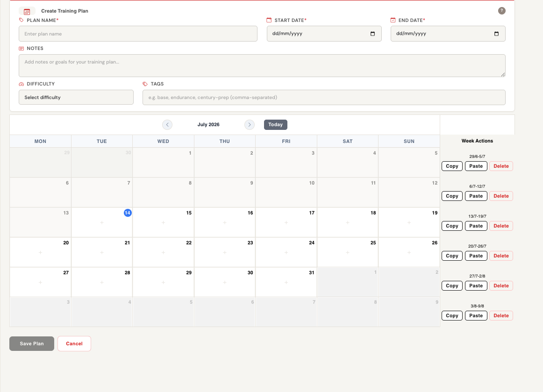The image size is (543, 392).
Task: Paste into week 3/8-9/8
Action: pyautogui.click(x=476, y=315)
